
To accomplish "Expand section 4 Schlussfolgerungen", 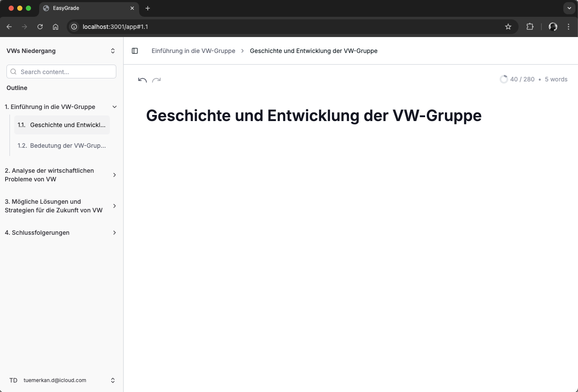I will tap(114, 233).
